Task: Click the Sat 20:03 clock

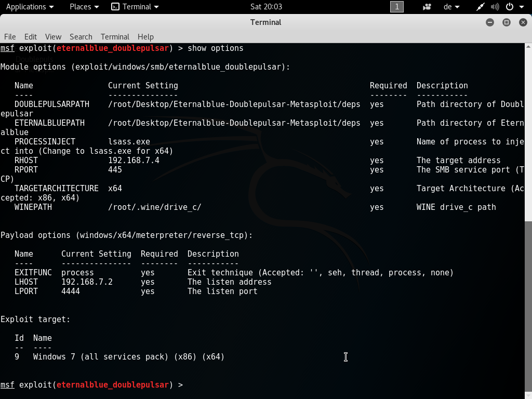Action: 266,7
